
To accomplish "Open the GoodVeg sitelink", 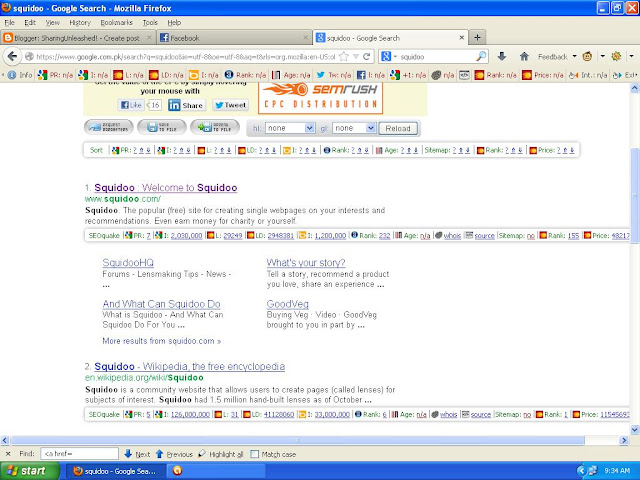I will pyautogui.click(x=287, y=304).
